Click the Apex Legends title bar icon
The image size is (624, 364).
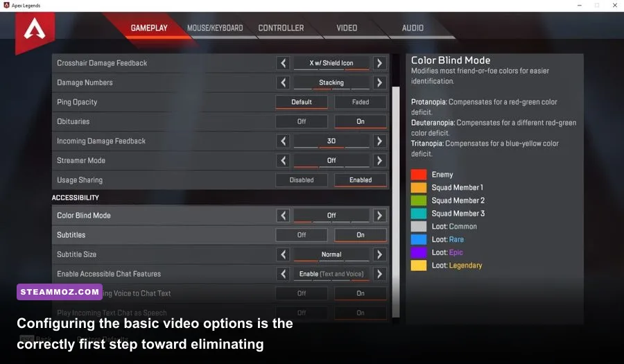click(6, 5)
